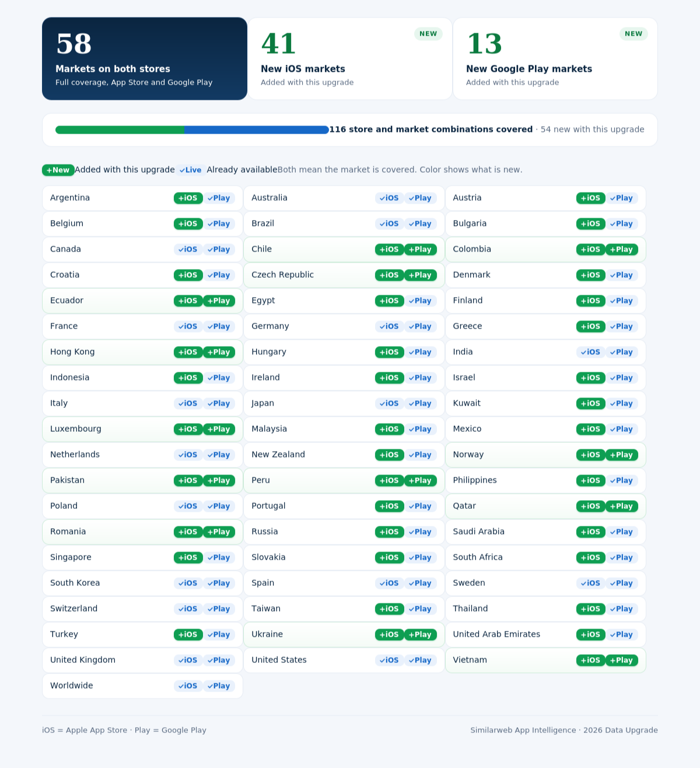
Task: Click the +iOS badge for Hong Kong
Action: pyautogui.click(x=188, y=352)
